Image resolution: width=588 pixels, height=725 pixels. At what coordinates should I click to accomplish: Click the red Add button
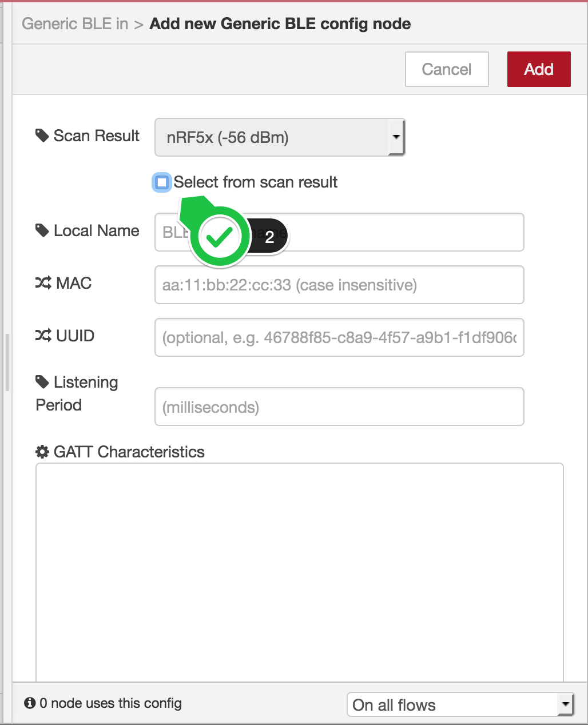(x=539, y=69)
